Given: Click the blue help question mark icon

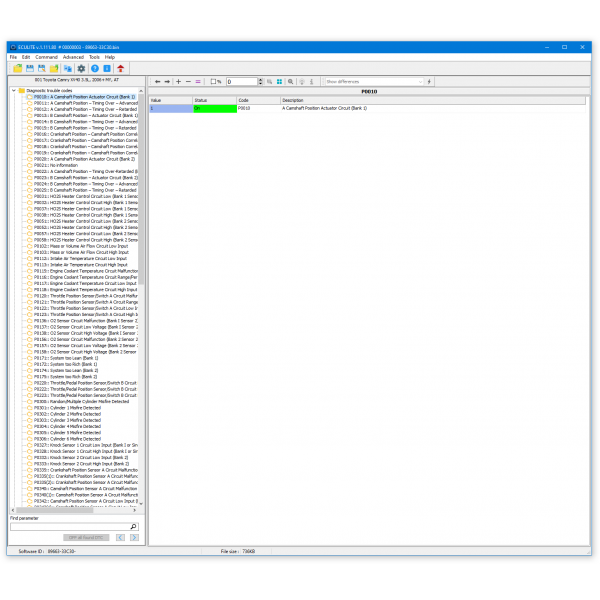Looking at the screenshot, I should pos(93,68).
